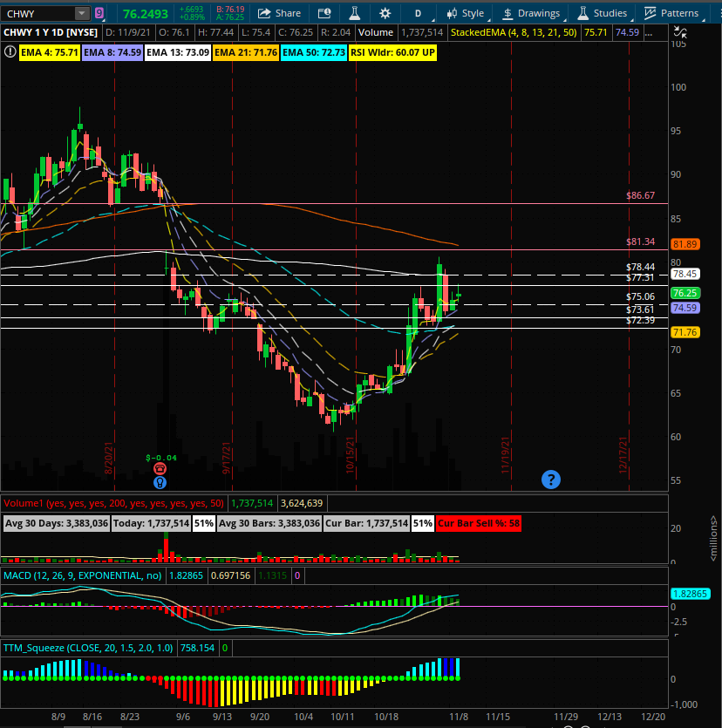Click the $72.39 price level label

pyautogui.click(x=640, y=320)
